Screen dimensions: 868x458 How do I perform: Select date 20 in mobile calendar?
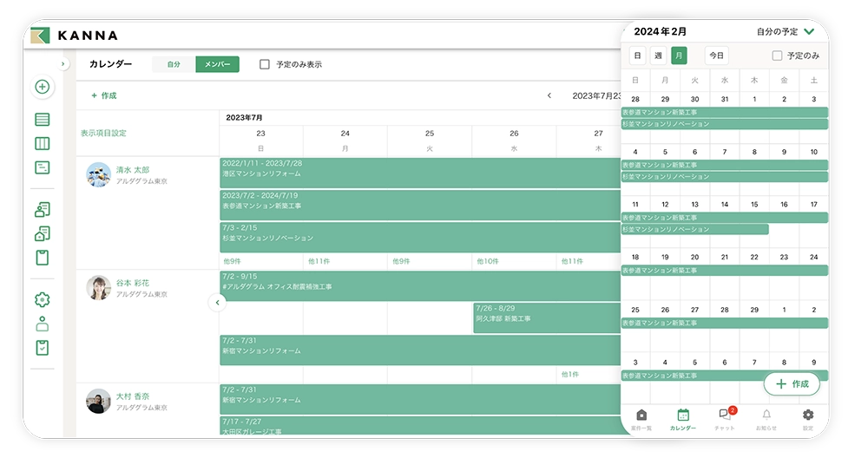[694, 257]
